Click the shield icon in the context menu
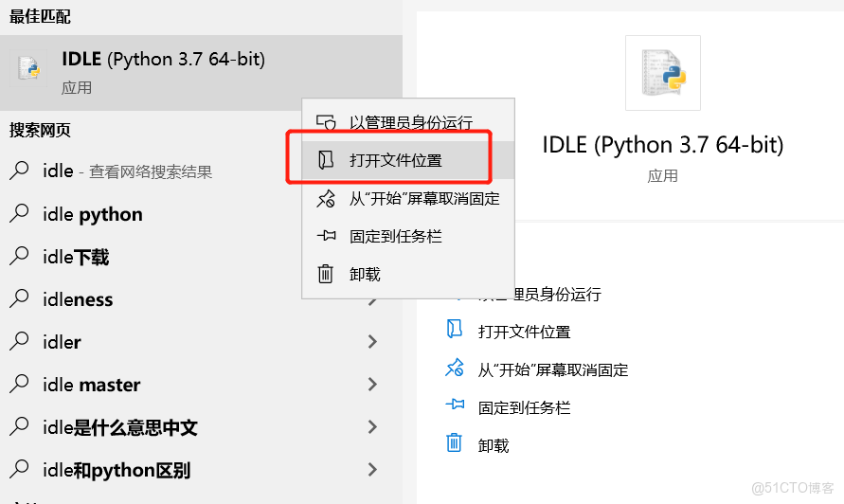 [326, 123]
